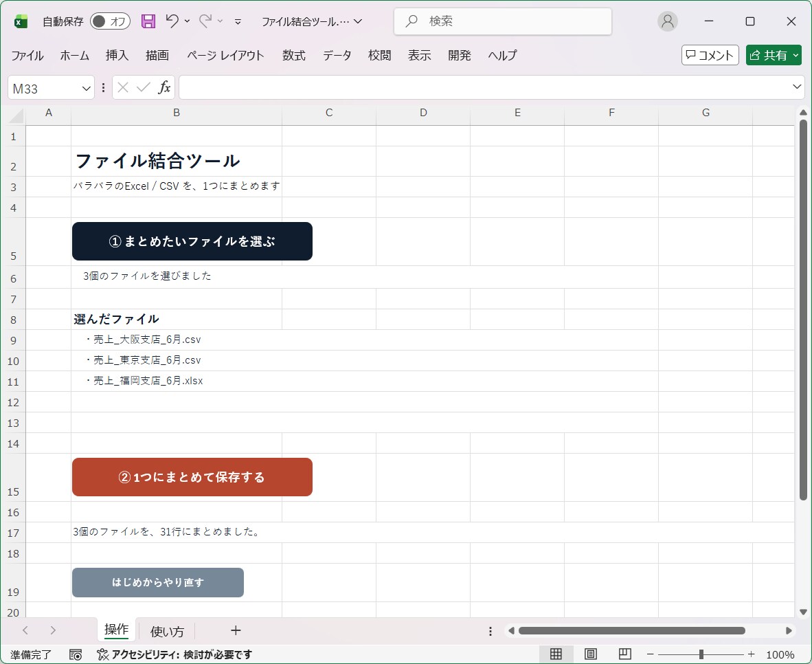The width and height of the screenshot is (812, 664).
Task: Switch to Page Break Preview icon
Action: click(x=625, y=654)
